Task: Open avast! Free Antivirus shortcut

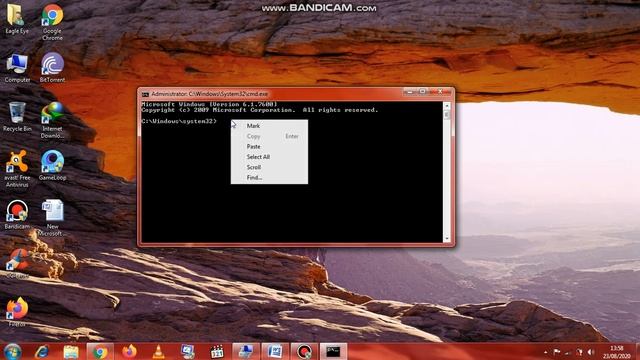Action: click(x=17, y=169)
